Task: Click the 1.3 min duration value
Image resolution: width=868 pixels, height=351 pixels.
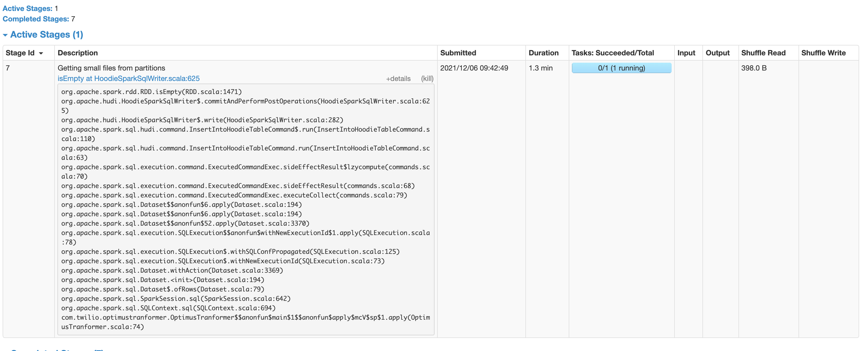Action: (x=541, y=68)
